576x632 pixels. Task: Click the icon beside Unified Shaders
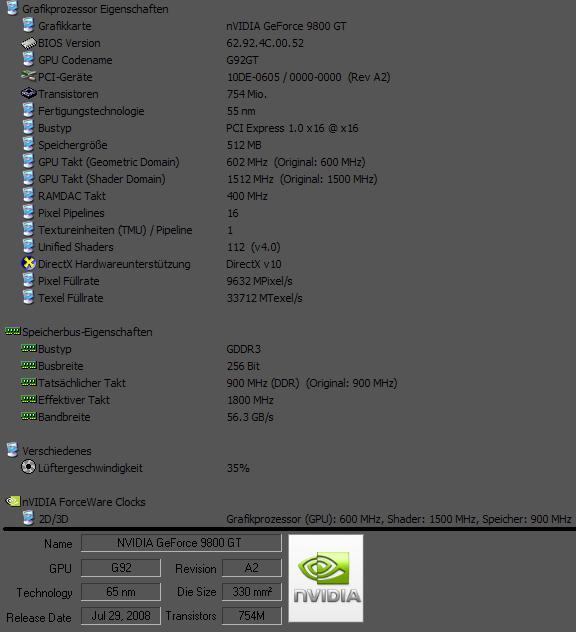click(28, 246)
